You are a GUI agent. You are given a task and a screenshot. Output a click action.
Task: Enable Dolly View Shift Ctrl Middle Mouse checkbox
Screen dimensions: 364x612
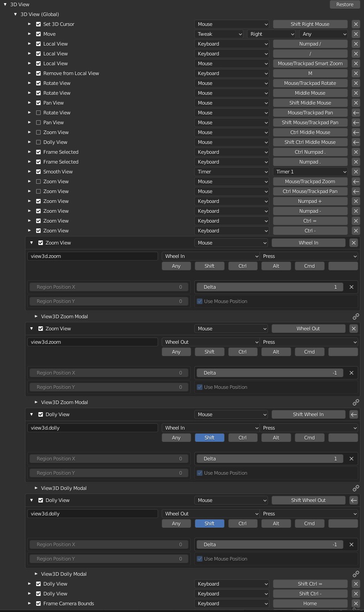(x=38, y=142)
